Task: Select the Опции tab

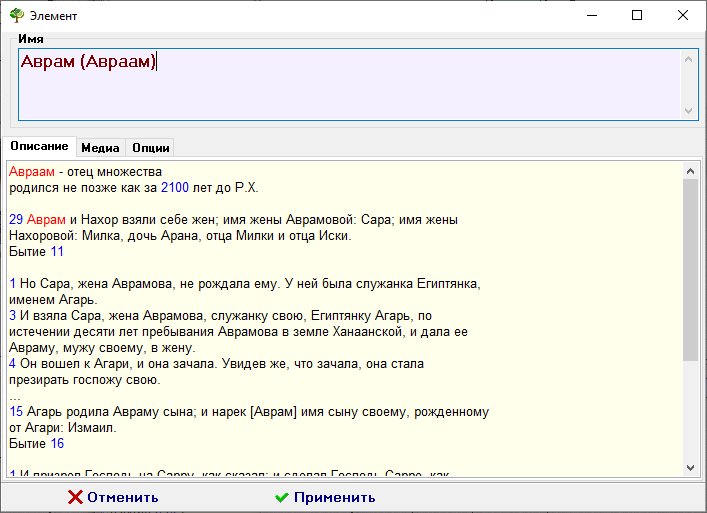Action: 150,147
